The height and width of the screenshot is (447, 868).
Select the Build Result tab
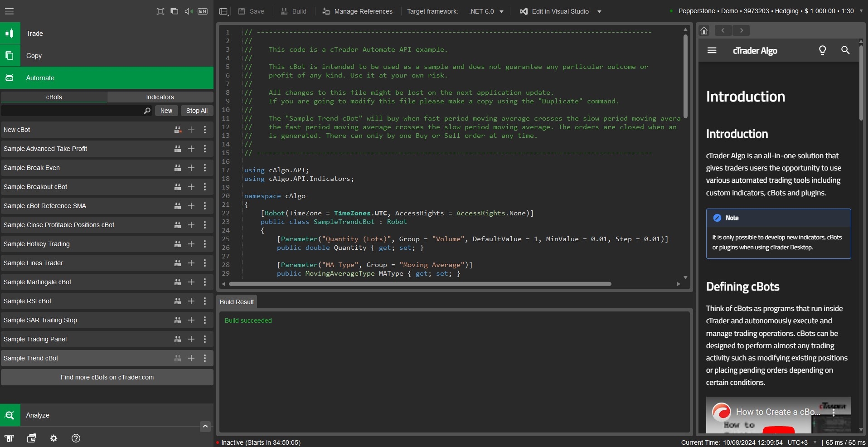[x=237, y=302]
